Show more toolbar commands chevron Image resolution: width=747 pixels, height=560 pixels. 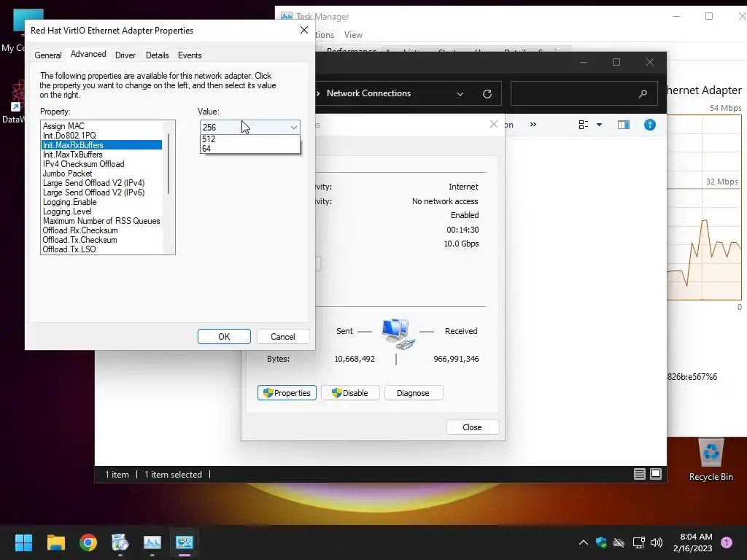click(x=533, y=124)
